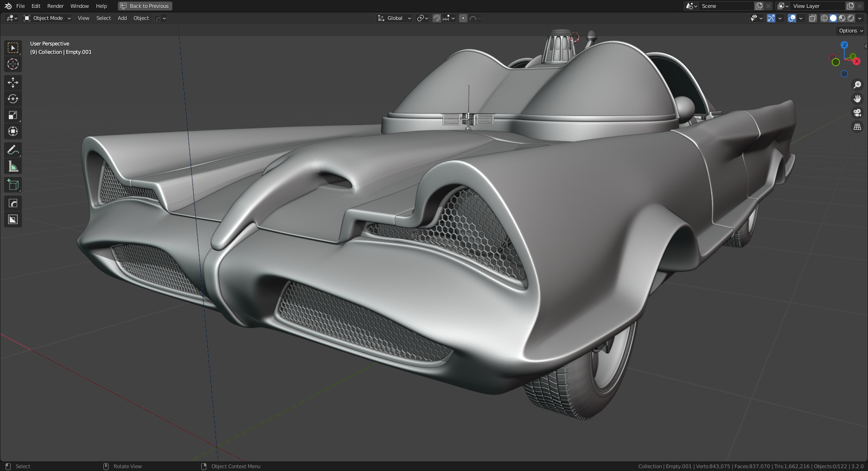This screenshot has width=868, height=471.
Task: Select the Select Box tool
Action: tap(13, 48)
